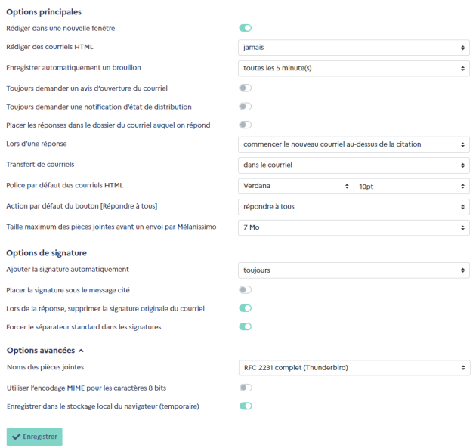Open the 10pt font size dropdown
This screenshot has height=448, width=476.
click(x=412, y=186)
